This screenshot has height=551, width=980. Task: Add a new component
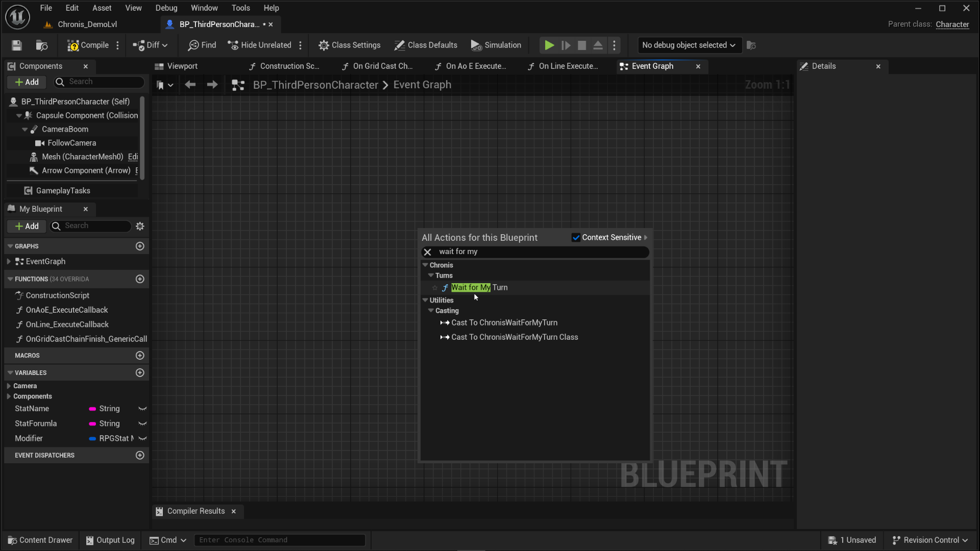27,82
